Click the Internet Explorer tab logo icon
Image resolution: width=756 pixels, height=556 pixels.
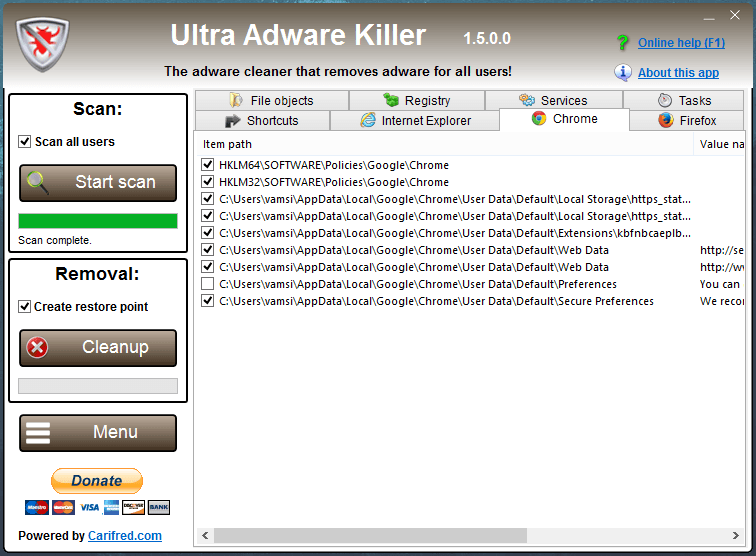368,120
